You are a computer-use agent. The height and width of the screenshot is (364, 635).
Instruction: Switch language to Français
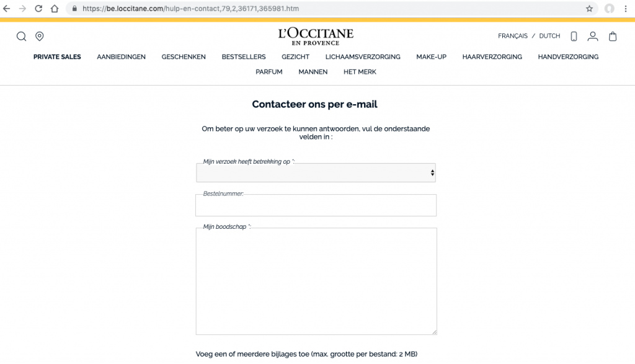pos(513,36)
